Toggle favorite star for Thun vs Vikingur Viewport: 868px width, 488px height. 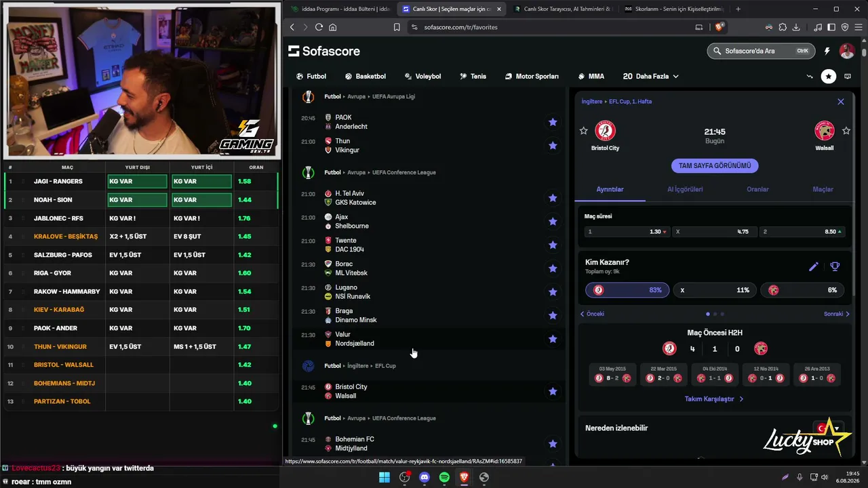click(553, 146)
